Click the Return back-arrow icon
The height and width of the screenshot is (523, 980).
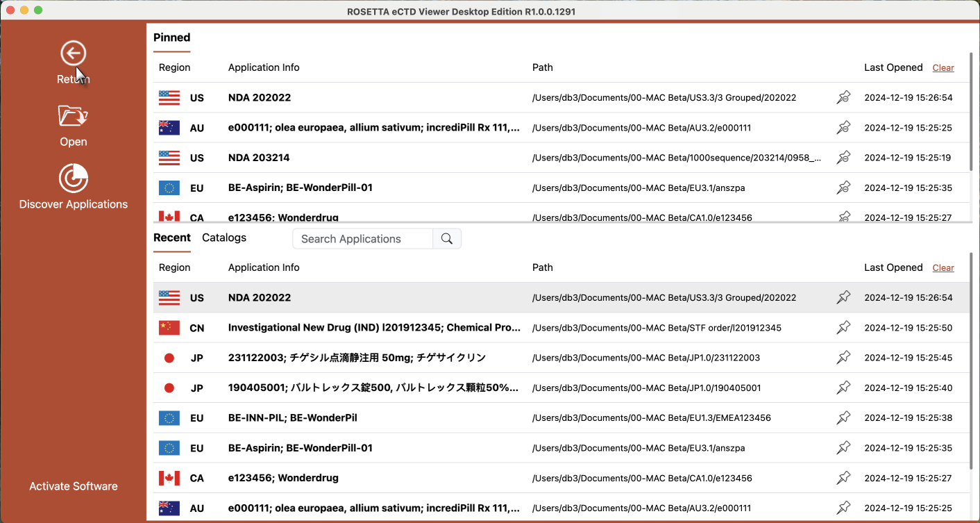tap(73, 53)
